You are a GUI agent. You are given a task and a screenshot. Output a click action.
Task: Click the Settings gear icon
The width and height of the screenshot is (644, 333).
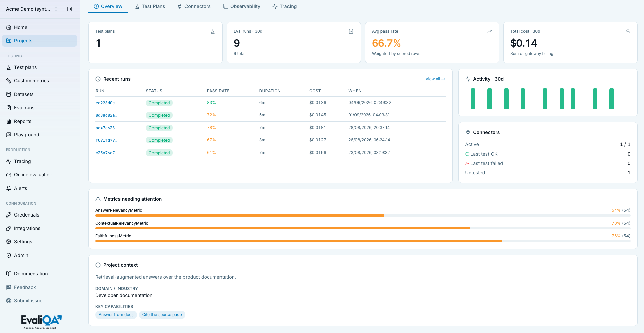9,242
